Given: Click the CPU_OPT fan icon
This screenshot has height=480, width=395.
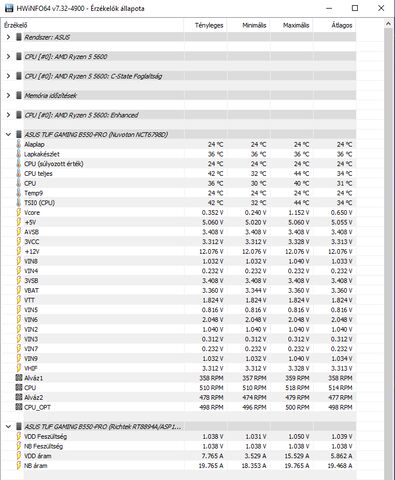Looking at the screenshot, I should [19, 407].
